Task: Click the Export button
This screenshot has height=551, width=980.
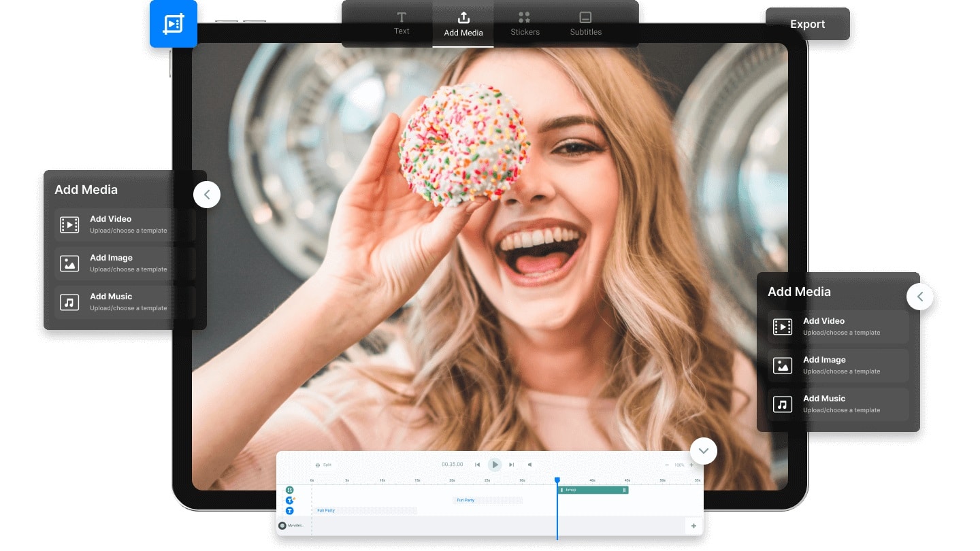Action: click(807, 24)
